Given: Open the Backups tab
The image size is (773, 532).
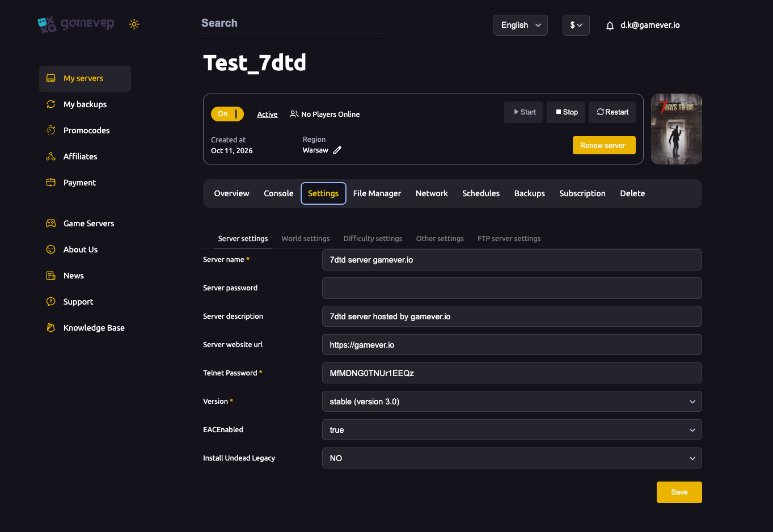Looking at the screenshot, I should pyautogui.click(x=530, y=193).
